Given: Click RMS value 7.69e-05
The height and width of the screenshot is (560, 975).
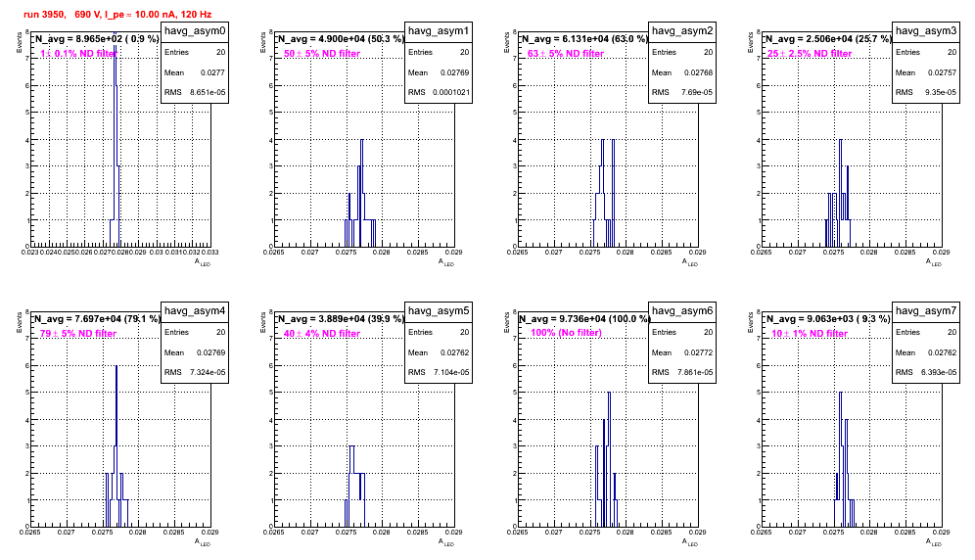Looking at the screenshot, I should tap(698, 92).
